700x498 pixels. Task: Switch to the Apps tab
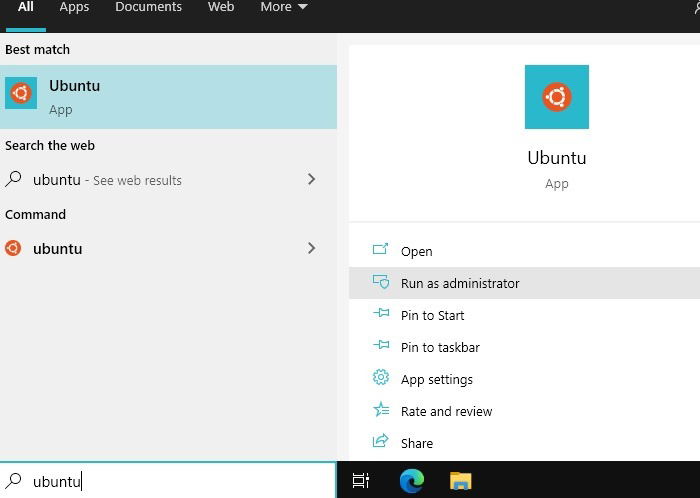coord(74,7)
